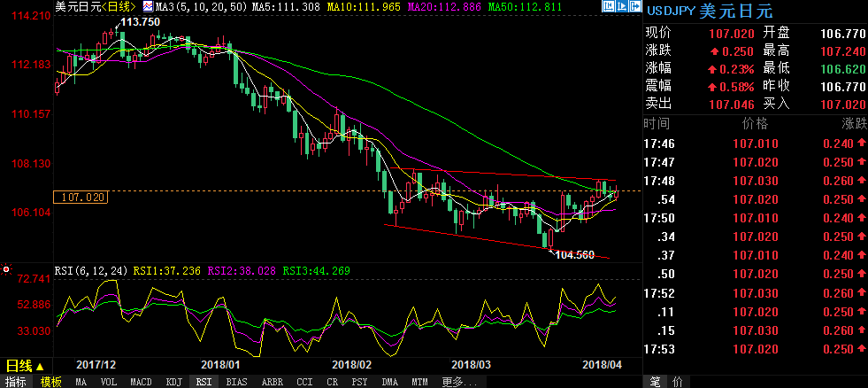Click the 107.020 price marker on axis
The image size is (868, 388).
click(x=80, y=197)
